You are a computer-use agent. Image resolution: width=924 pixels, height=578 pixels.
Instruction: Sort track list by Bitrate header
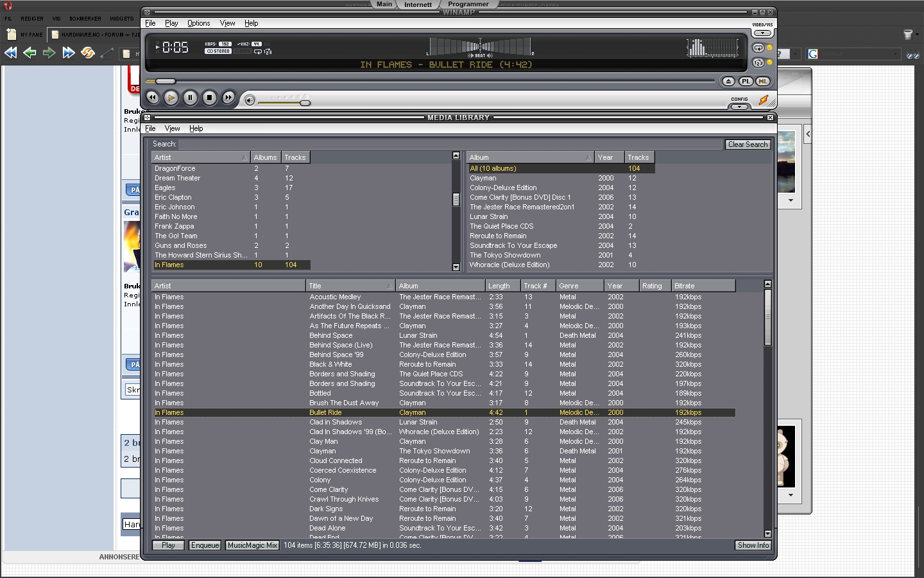pos(703,286)
